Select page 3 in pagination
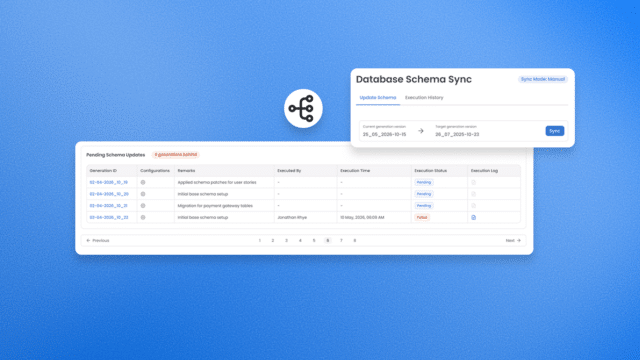Screen dimensions: 640x360 tap(286, 240)
